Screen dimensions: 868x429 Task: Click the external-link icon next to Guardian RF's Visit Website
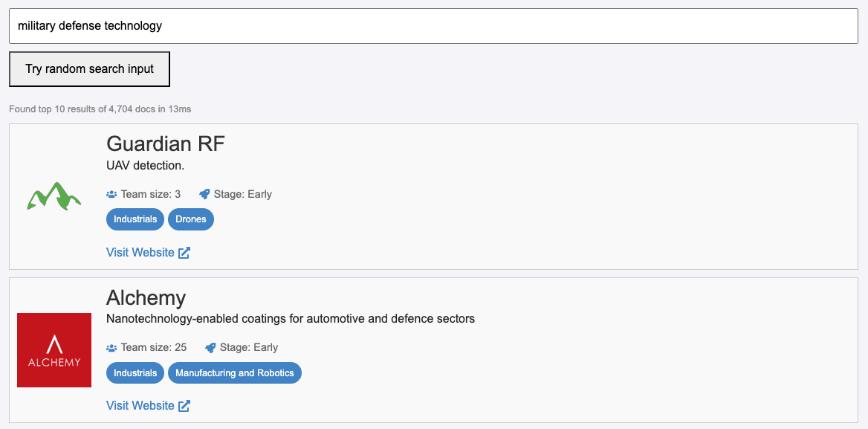coord(184,252)
